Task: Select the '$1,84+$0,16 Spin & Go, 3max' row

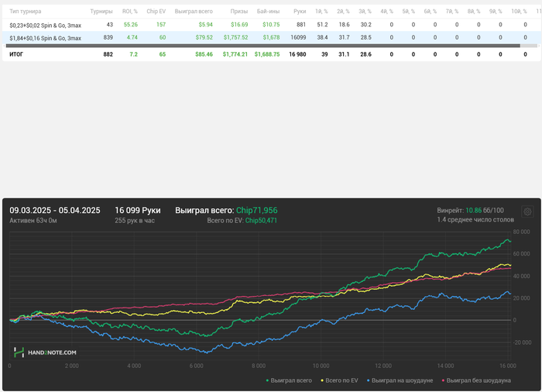Action: point(271,37)
